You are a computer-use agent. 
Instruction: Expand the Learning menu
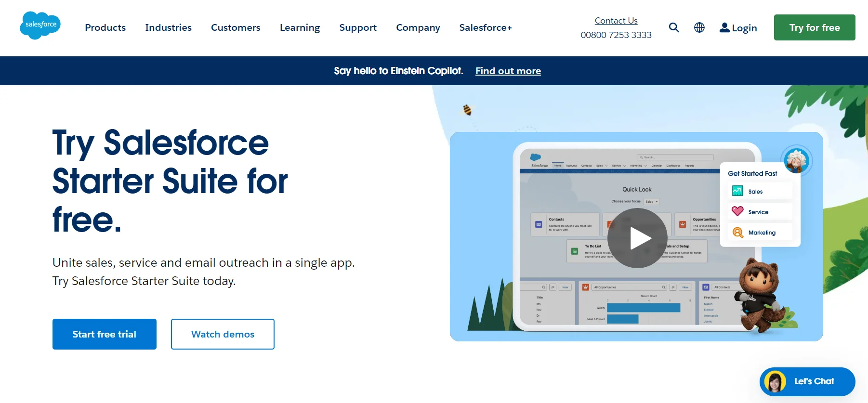[300, 27]
